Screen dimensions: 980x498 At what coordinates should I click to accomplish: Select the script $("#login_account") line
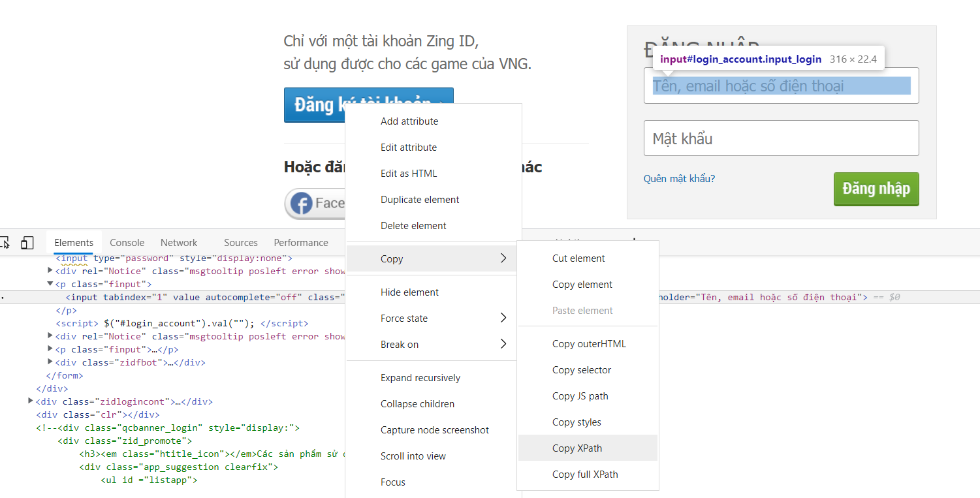click(x=182, y=323)
